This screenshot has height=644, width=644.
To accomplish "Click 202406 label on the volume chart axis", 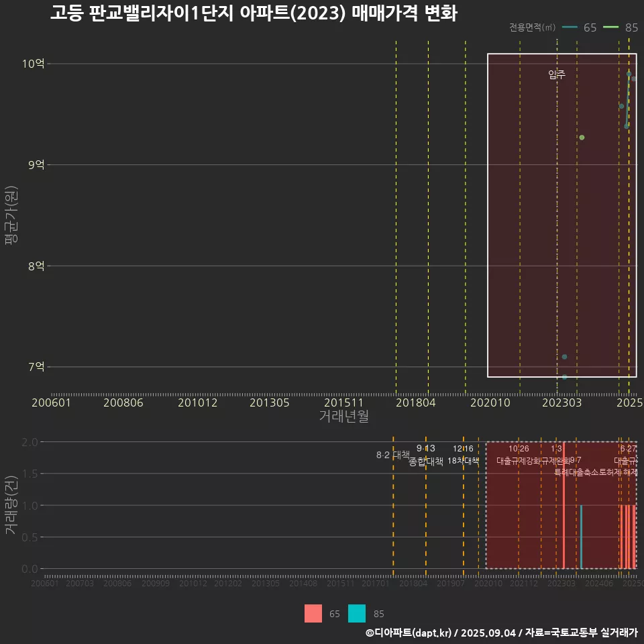I will coord(599,583).
